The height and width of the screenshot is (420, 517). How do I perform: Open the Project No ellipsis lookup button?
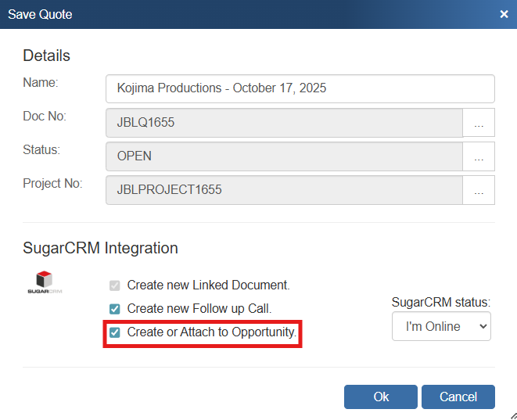click(x=479, y=190)
